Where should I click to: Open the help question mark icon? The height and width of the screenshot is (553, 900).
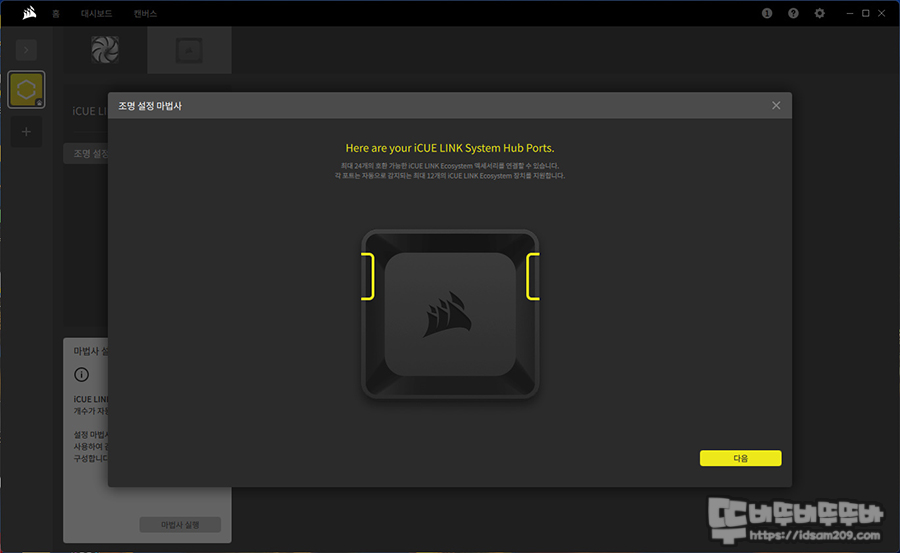pos(793,13)
